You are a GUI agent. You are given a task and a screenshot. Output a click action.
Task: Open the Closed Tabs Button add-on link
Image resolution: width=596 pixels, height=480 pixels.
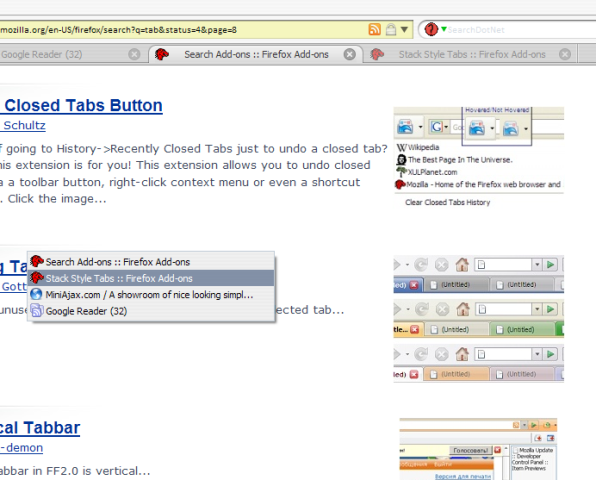pyautogui.click(x=81, y=105)
